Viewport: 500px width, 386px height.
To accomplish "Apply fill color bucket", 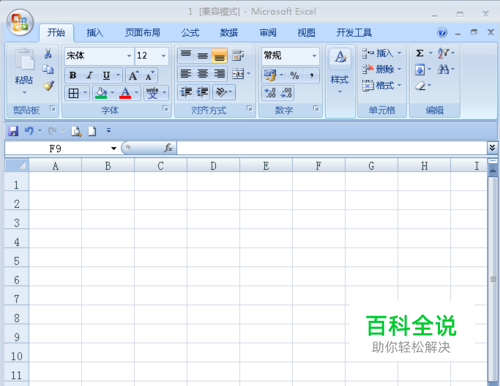I will pos(101,93).
